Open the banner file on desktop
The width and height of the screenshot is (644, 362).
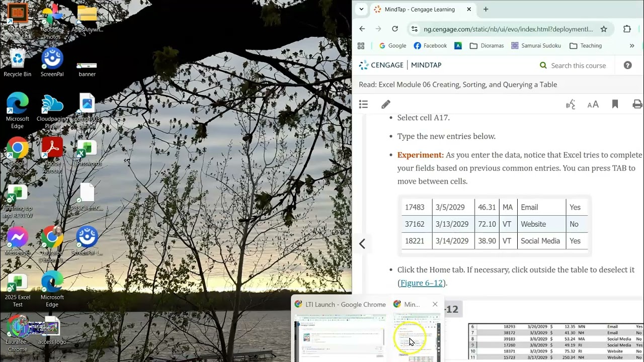pyautogui.click(x=87, y=69)
